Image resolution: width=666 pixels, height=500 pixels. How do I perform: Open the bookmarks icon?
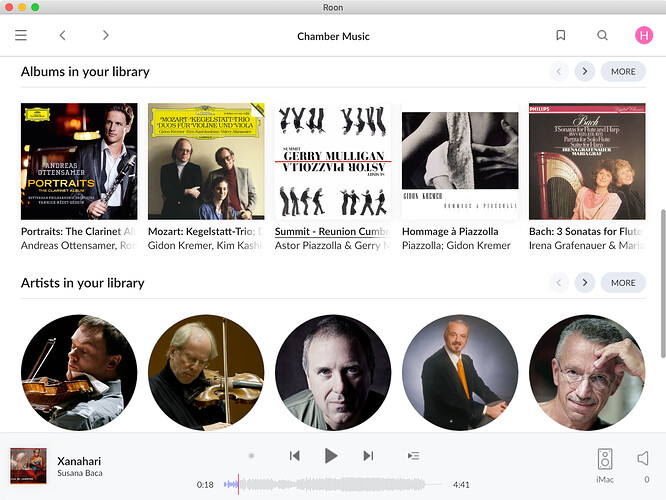561,35
